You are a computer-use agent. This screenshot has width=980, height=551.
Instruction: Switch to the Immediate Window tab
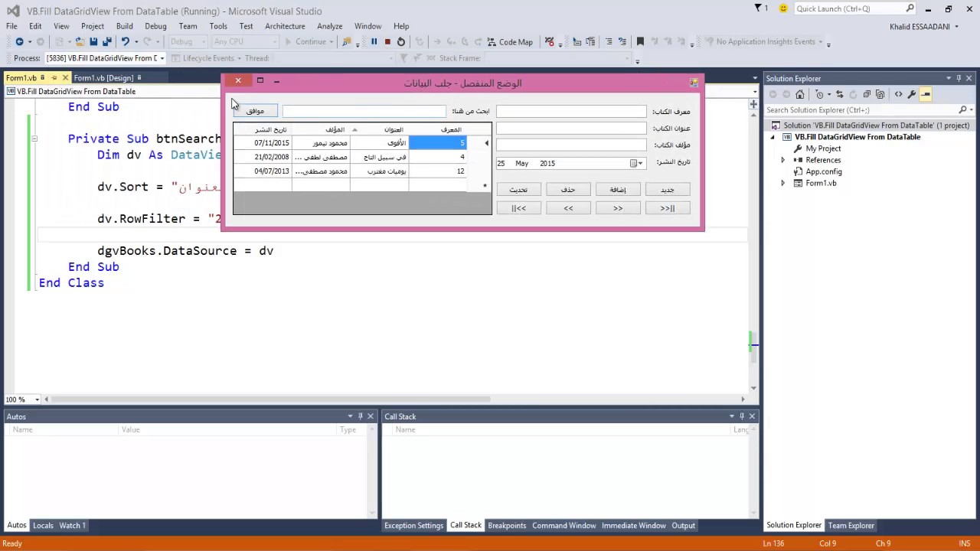tap(633, 525)
